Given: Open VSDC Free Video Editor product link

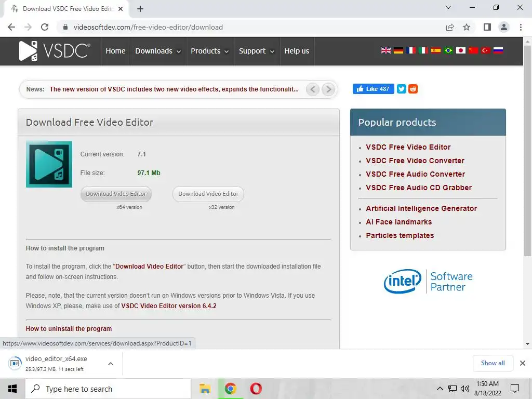Looking at the screenshot, I should point(408,147).
